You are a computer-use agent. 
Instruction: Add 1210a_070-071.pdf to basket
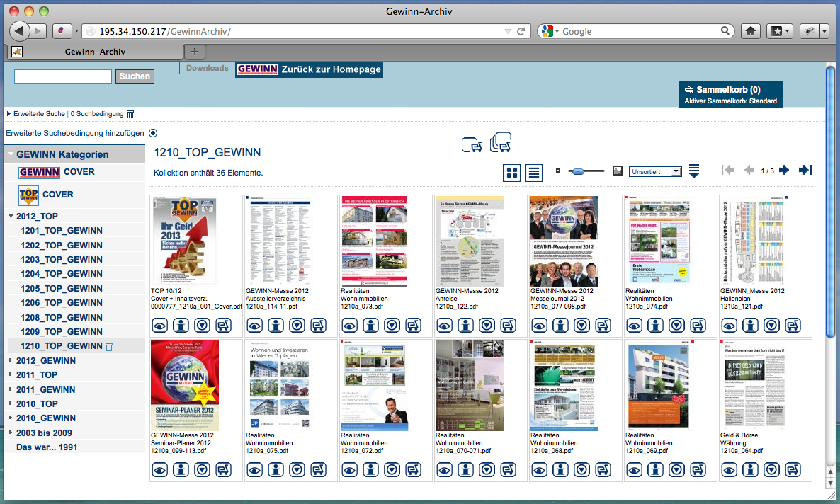point(508,470)
